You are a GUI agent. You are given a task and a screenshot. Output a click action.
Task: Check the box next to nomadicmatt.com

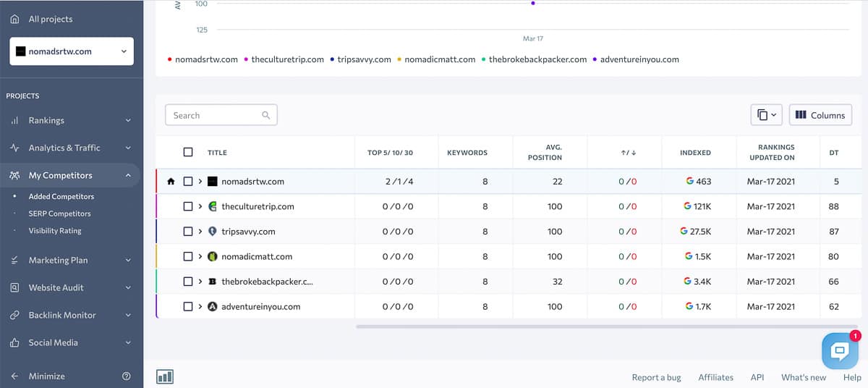(x=188, y=256)
